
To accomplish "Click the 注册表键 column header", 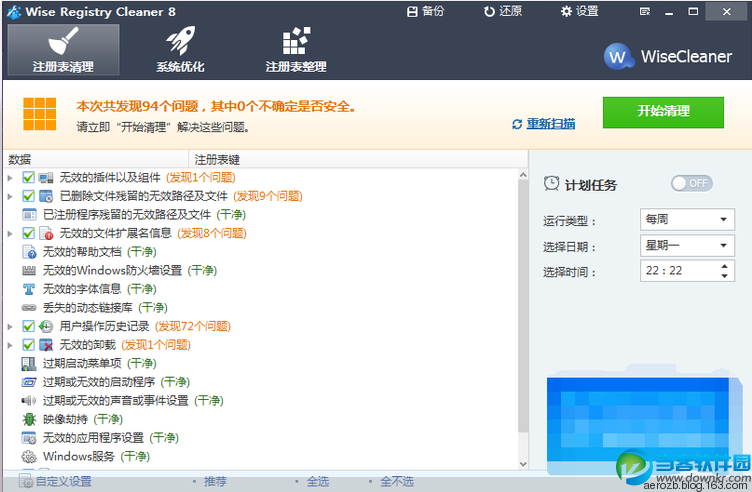I will (x=359, y=159).
